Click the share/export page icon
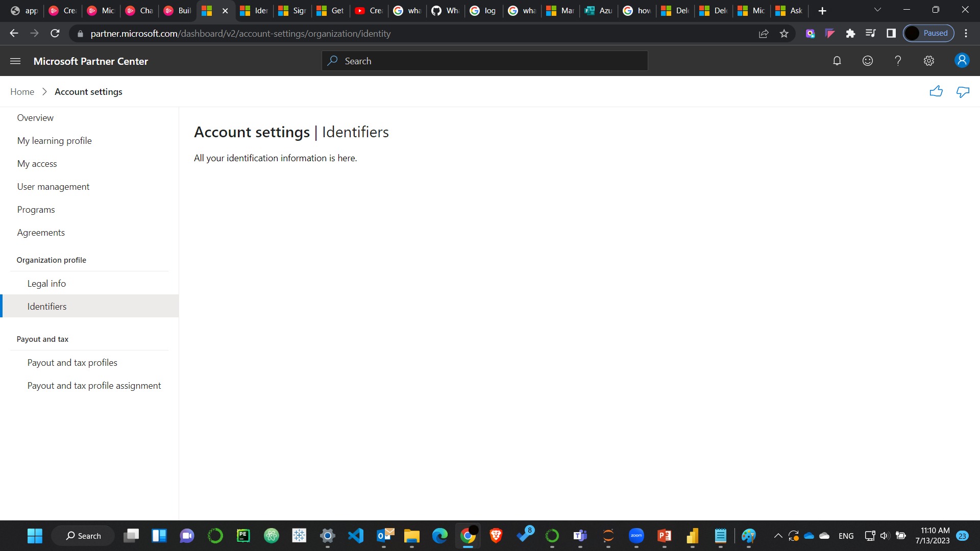Viewport: 980px width, 551px height. pyautogui.click(x=763, y=34)
